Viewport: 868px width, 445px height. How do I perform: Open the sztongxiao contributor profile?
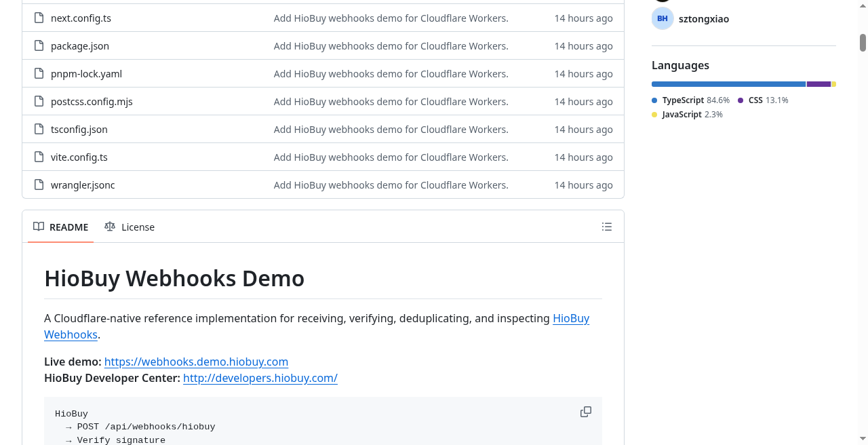[704, 19]
